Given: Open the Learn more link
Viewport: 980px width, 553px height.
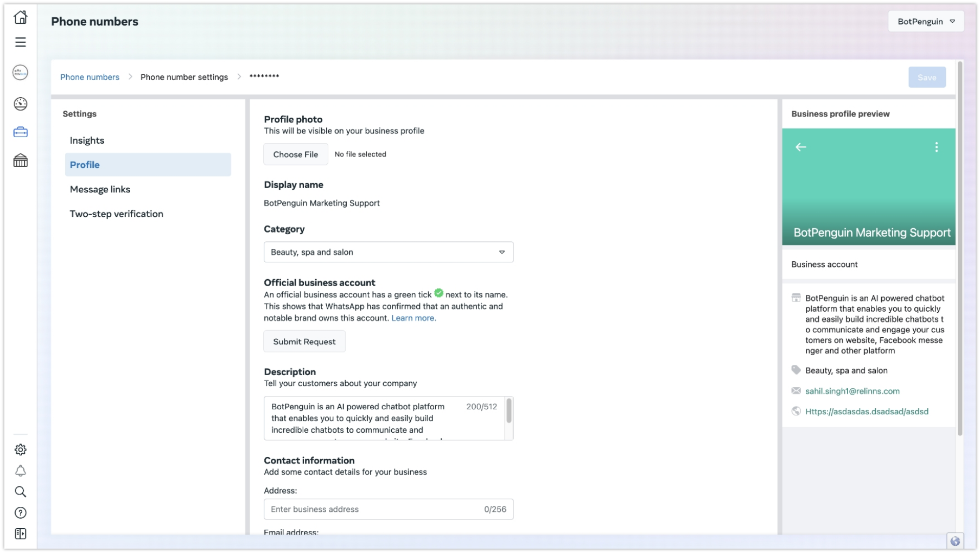Looking at the screenshot, I should [413, 318].
